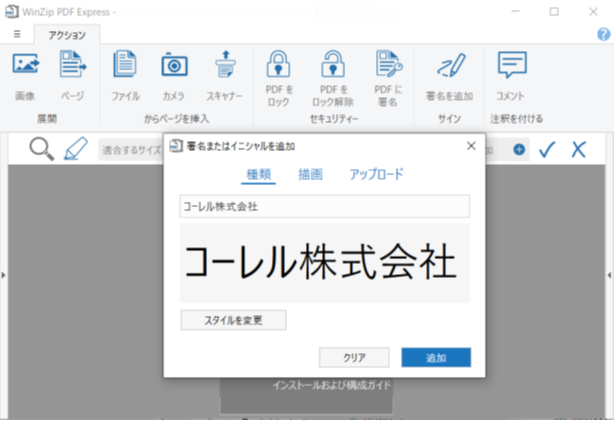Click the スタイルを変更 button

[x=233, y=320]
